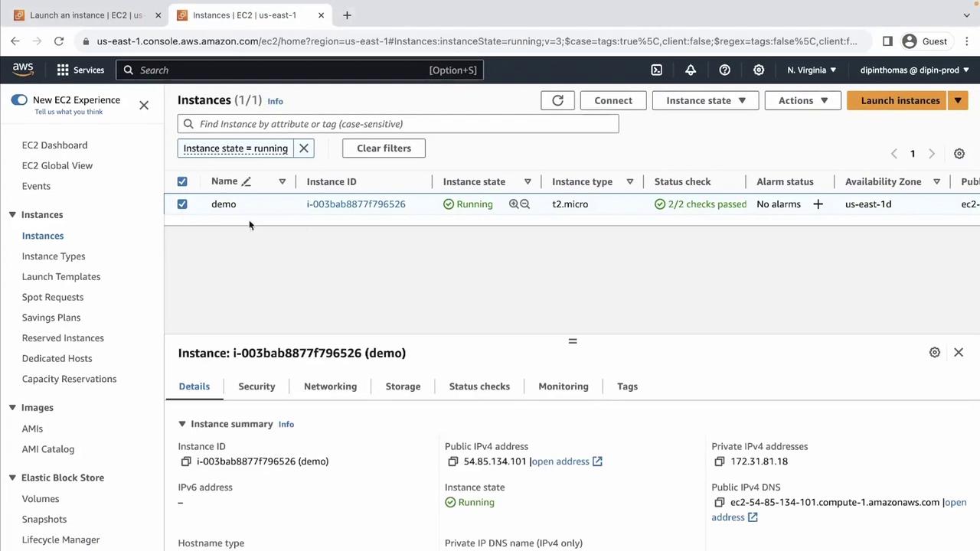Reload the browser page
The height and width of the screenshot is (551, 980).
pyautogui.click(x=59, y=41)
